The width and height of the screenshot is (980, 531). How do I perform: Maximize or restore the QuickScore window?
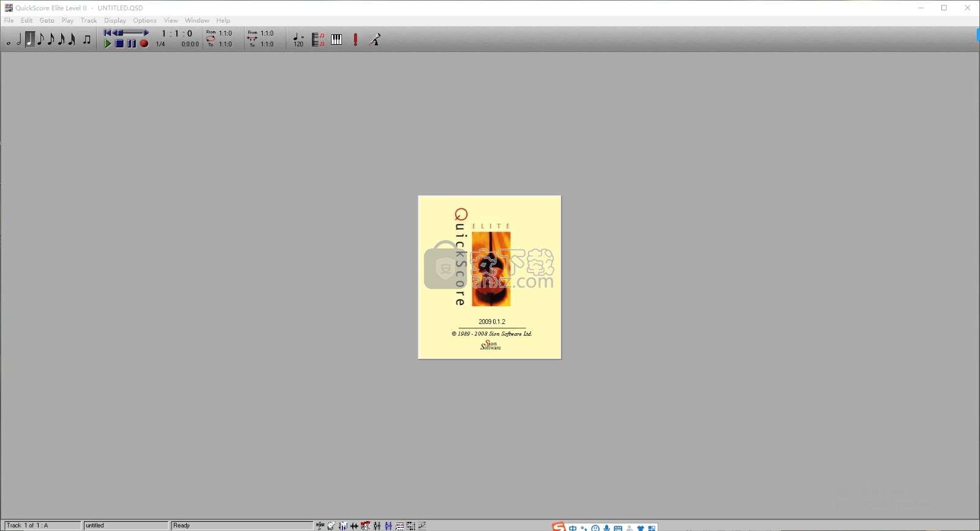point(944,8)
